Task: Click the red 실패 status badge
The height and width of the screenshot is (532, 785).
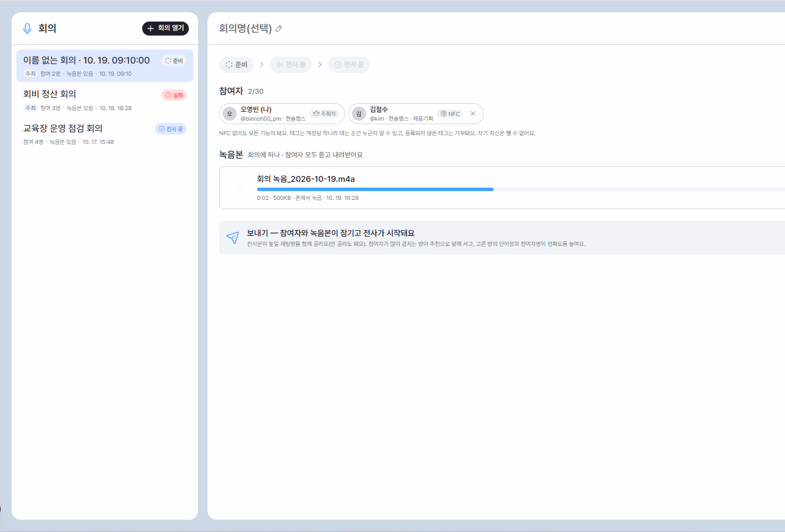Action: coord(174,95)
